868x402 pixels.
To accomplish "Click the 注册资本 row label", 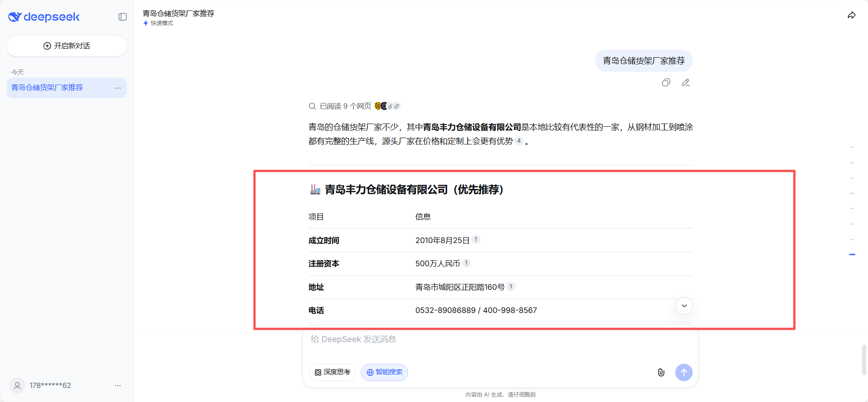I will (x=324, y=263).
